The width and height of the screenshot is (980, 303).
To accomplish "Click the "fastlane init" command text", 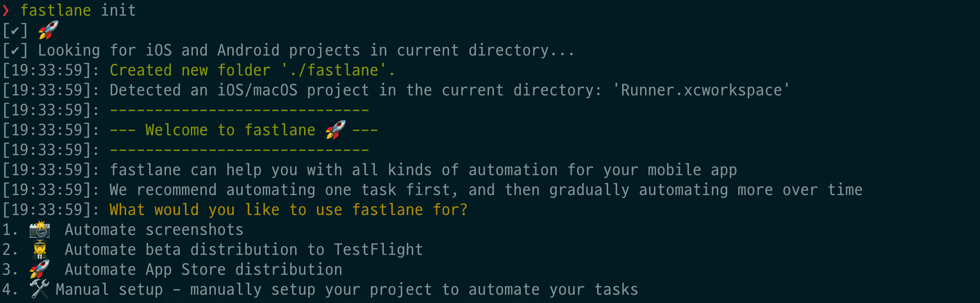I will [x=78, y=10].
